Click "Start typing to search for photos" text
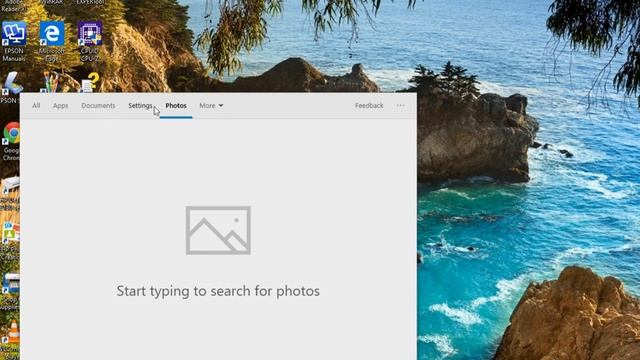The image size is (640, 360). (218, 291)
